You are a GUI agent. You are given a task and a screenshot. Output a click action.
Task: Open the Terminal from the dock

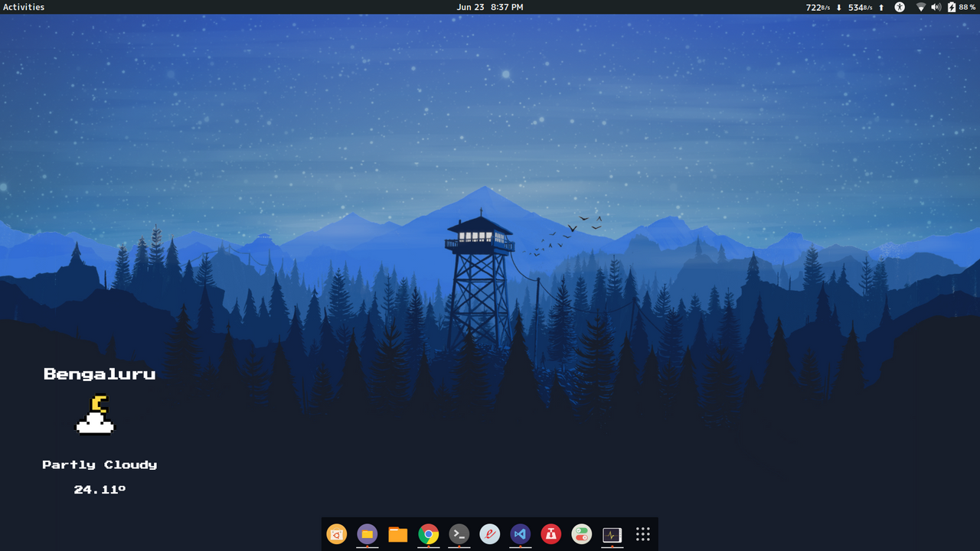point(459,534)
